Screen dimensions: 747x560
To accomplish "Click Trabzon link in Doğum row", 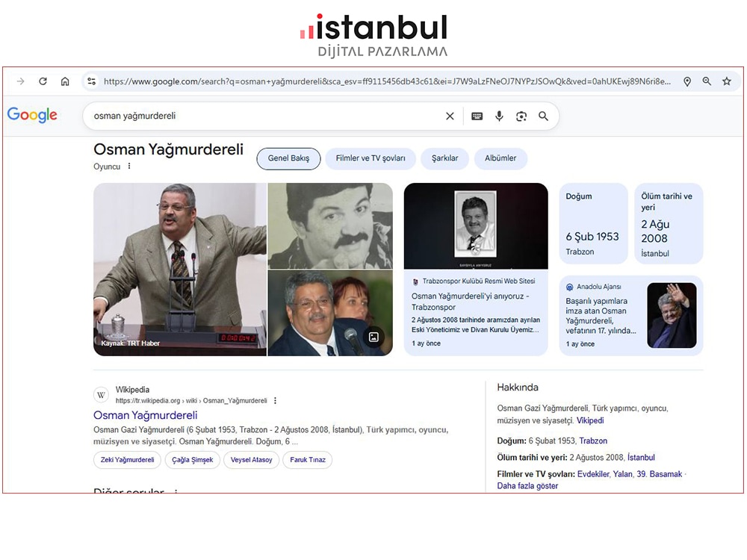I will click(x=593, y=441).
